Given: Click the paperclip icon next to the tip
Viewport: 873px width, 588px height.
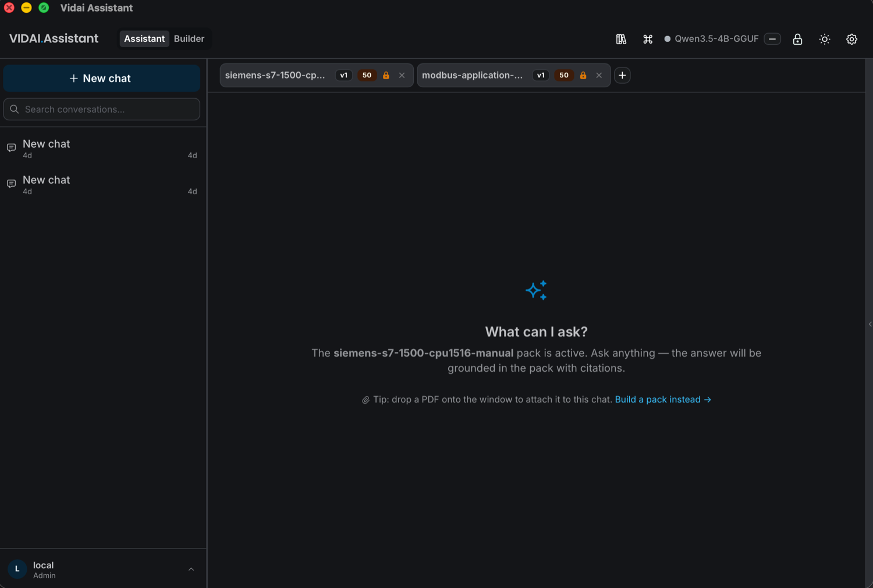Looking at the screenshot, I should (x=365, y=400).
